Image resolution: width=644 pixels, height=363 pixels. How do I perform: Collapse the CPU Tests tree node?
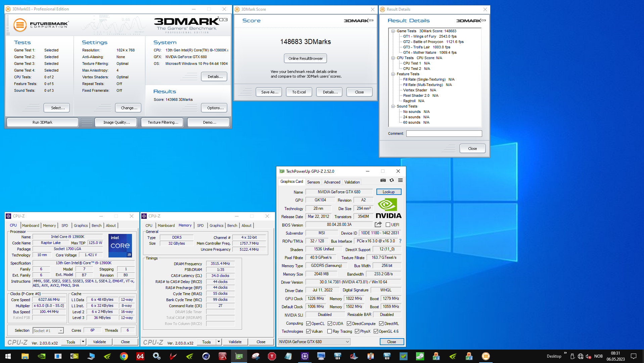(393, 58)
